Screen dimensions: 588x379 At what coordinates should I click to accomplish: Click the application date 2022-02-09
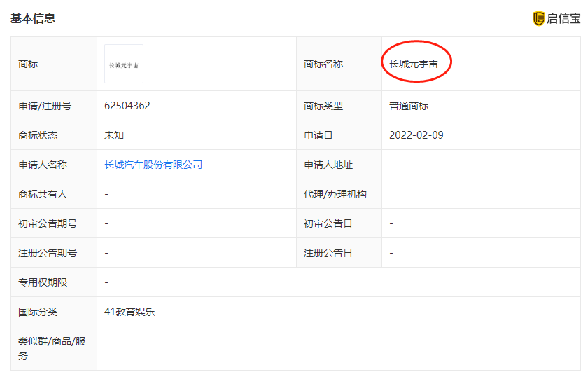[x=416, y=135]
